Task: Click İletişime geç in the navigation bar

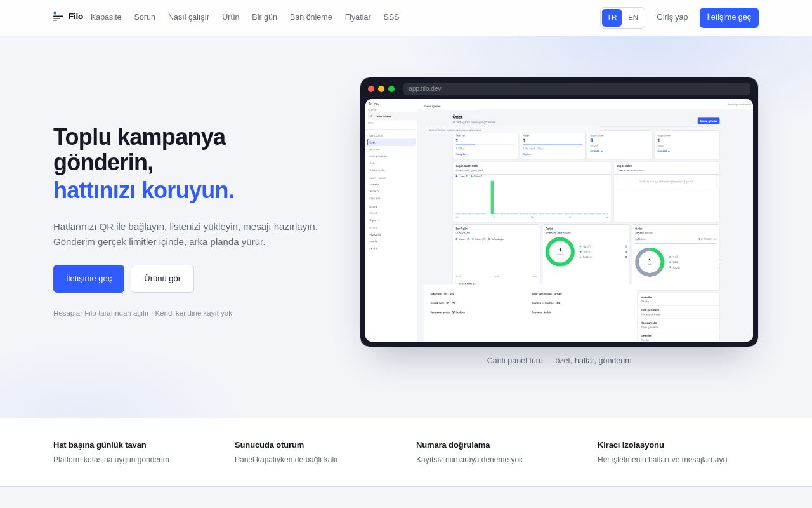Action: coord(729,18)
